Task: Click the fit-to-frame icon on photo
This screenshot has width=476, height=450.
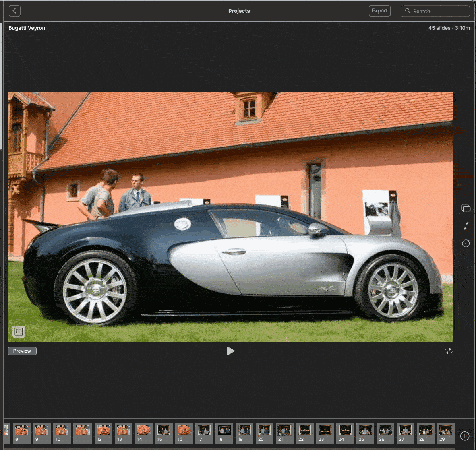Action: 19,331
